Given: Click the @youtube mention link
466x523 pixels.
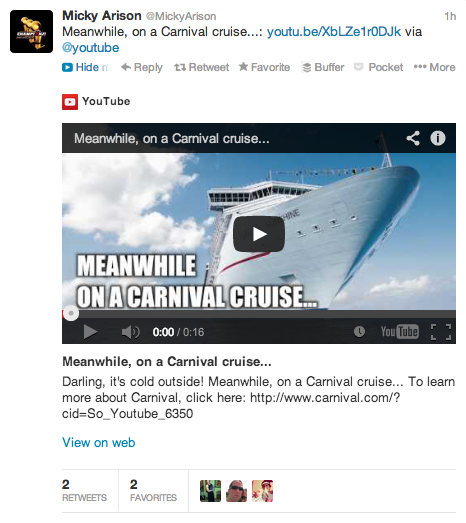Looking at the screenshot, I should tap(90, 48).
